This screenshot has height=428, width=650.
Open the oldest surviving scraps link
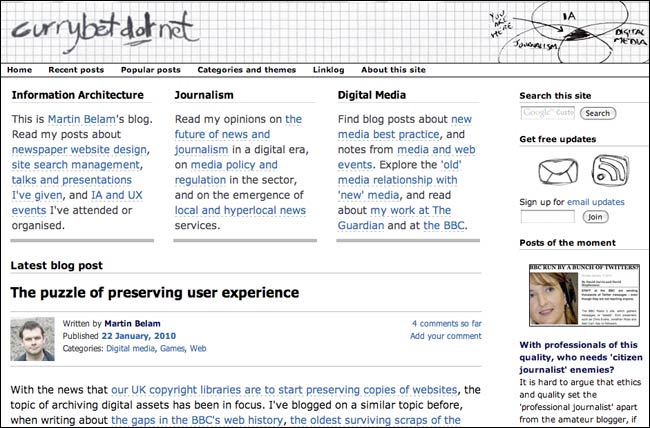[375, 420]
